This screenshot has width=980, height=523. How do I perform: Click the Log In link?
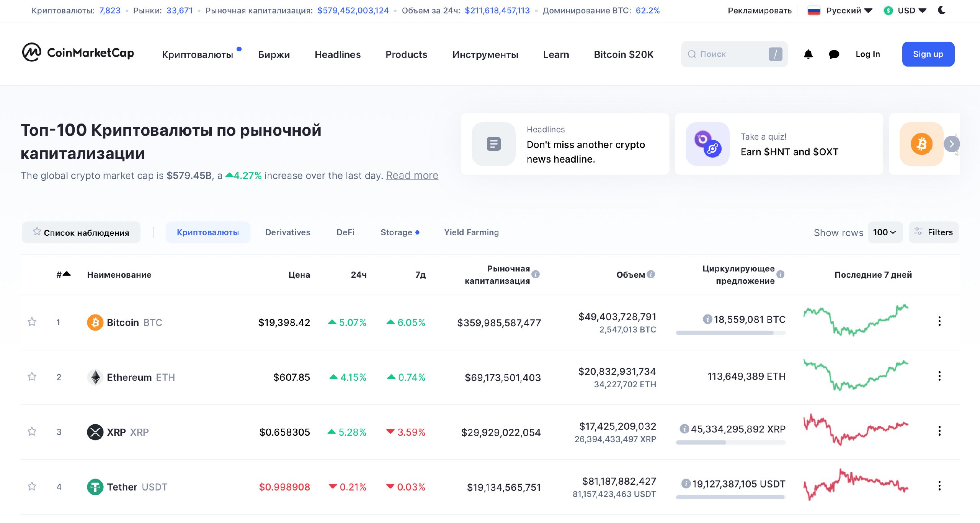coord(868,54)
